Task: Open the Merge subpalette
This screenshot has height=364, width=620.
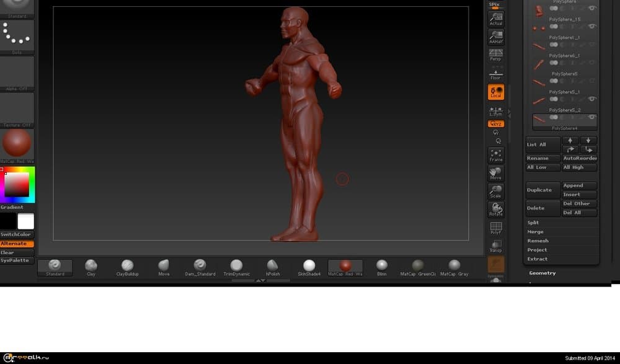Action: (535, 232)
